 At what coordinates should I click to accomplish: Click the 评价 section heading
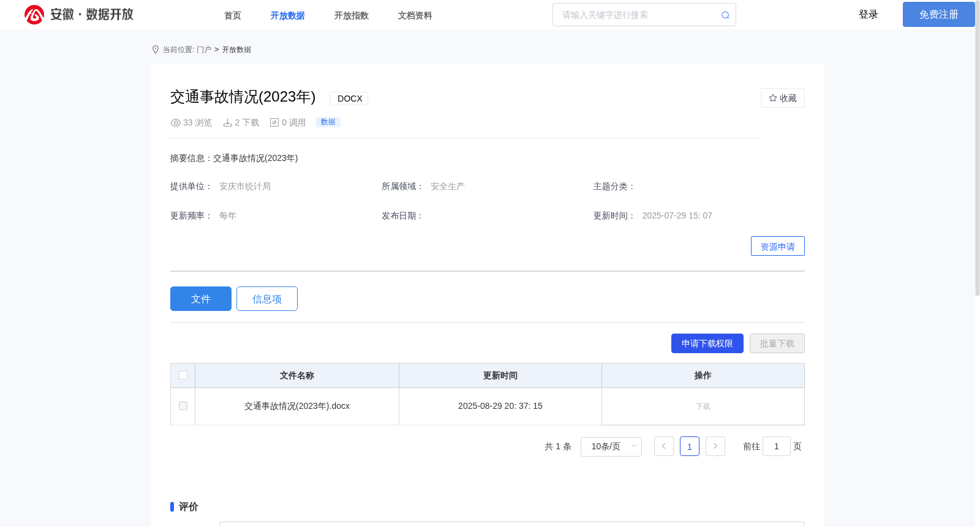click(x=189, y=507)
